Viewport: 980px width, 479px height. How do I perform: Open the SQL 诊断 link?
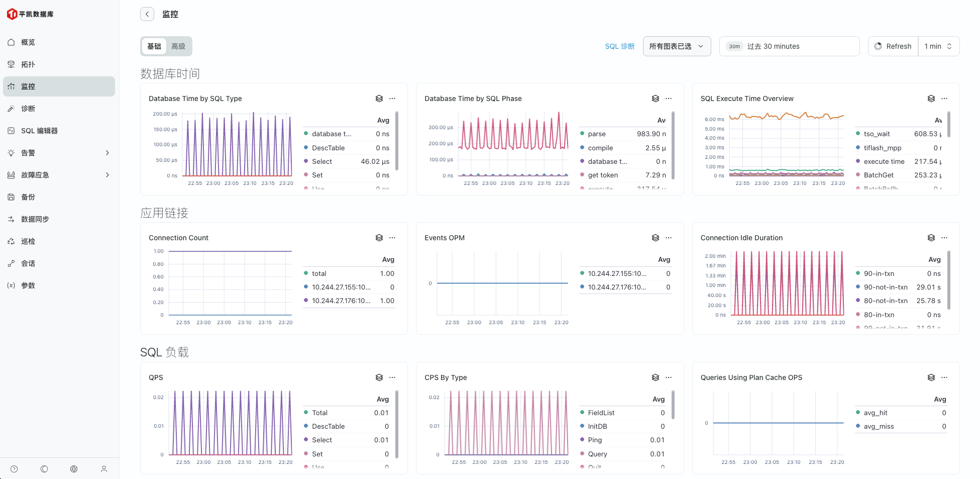pyautogui.click(x=619, y=46)
